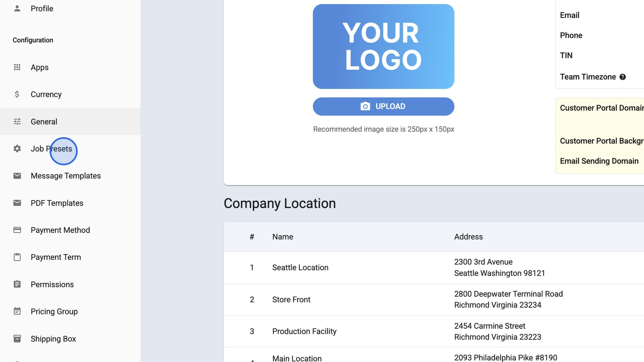Select the Seattle Location row
The width and height of the screenshot is (644, 362).
tap(300, 267)
